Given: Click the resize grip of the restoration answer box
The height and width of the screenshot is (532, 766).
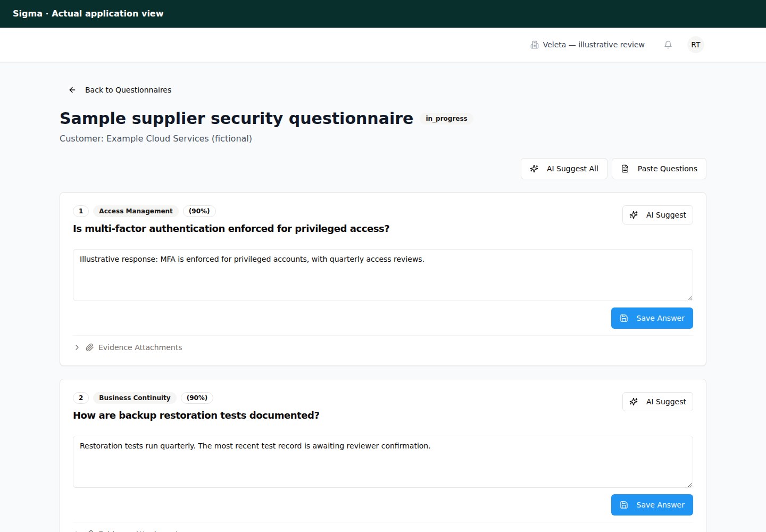Looking at the screenshot, I should [690, 485].
